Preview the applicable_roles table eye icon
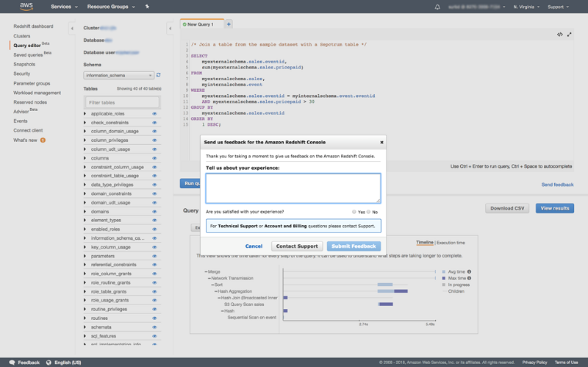Viewport: 588px width, 367px height. click(x=154, y=114)
